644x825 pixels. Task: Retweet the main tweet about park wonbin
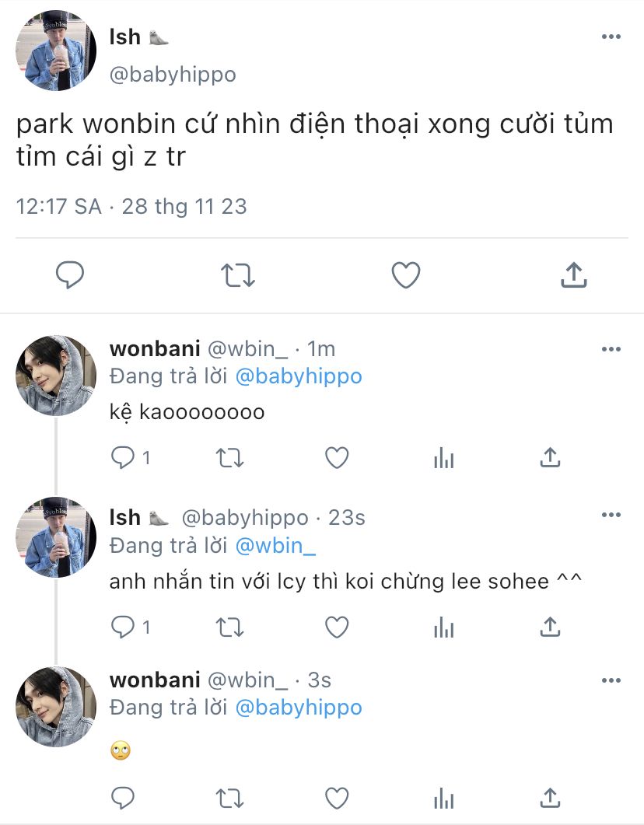coord(238,274)
